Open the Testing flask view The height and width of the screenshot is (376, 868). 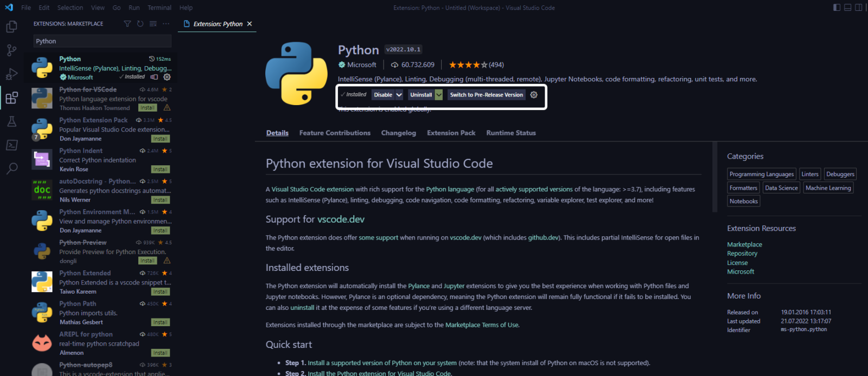pyautogui.click(x=11, y=121)
